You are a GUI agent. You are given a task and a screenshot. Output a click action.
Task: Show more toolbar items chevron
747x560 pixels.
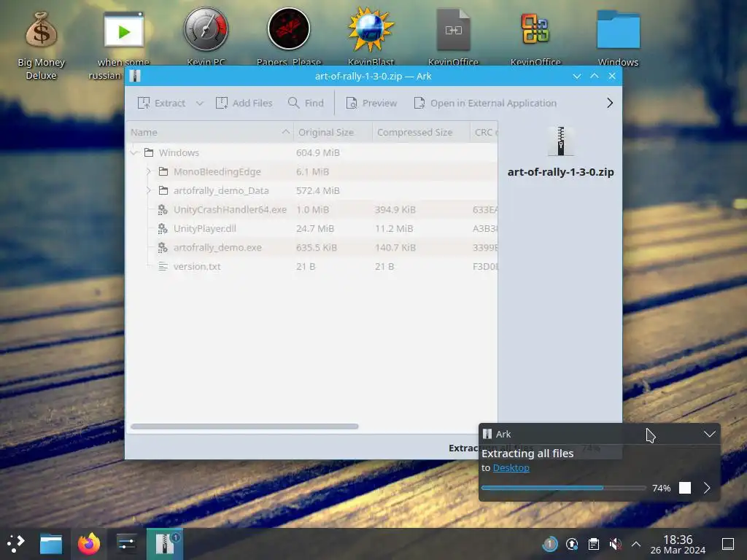[610, 103]
